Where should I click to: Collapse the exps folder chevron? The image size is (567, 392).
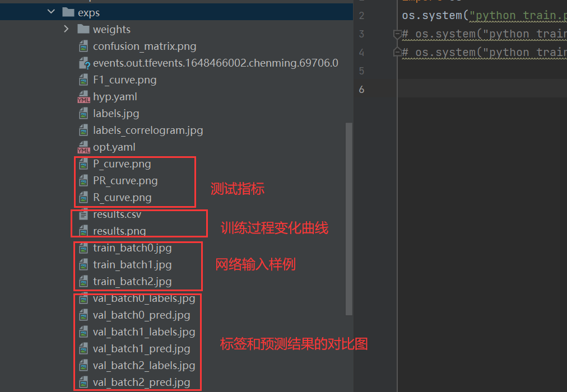(51, 12)
